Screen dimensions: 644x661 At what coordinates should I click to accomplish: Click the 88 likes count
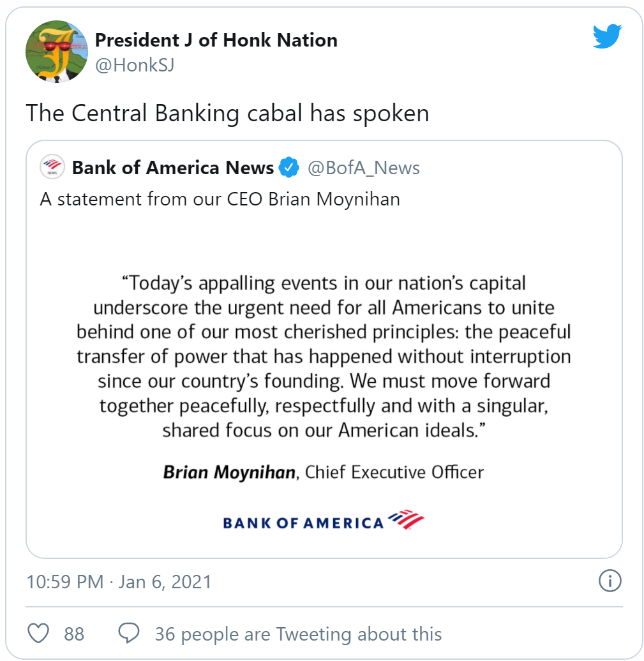[74, 634]
